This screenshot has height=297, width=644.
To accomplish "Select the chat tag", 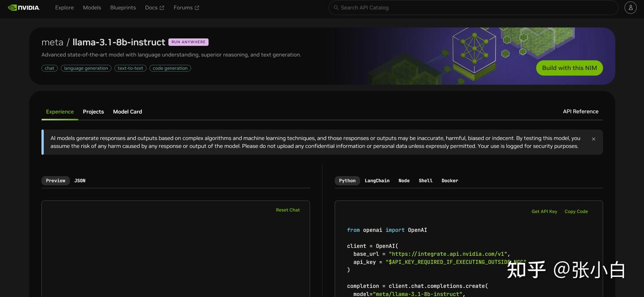I will [50, 68].
